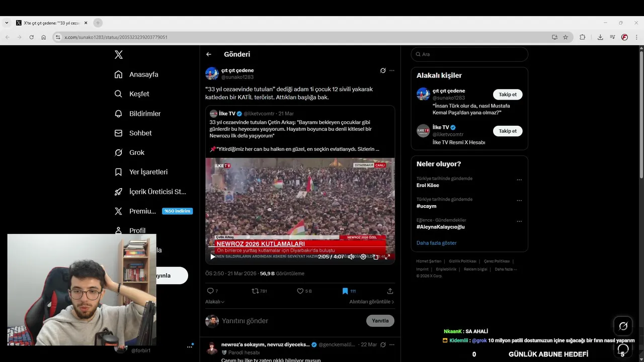The width and height of the screenshot is (644, 362).
Task: Open İçerik Üreticisi Stüdyosu
Action: [150, 192]
